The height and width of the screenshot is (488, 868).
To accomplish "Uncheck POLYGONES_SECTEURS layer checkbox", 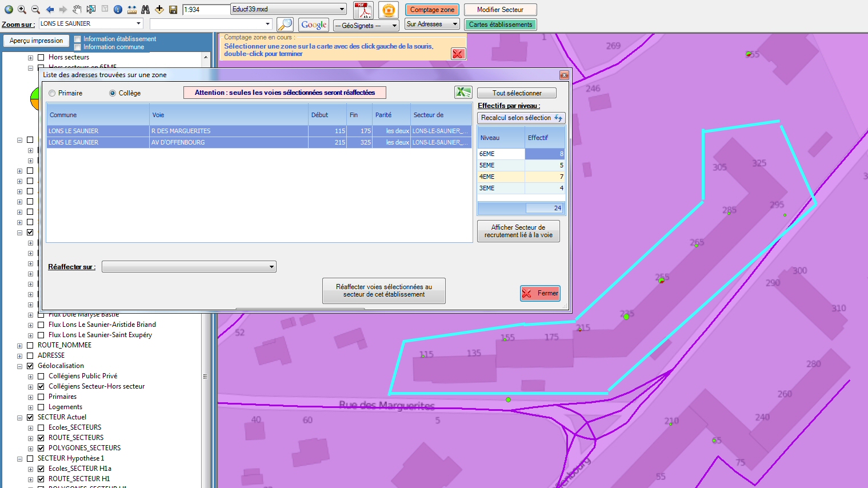I will (x=41, y=448).
